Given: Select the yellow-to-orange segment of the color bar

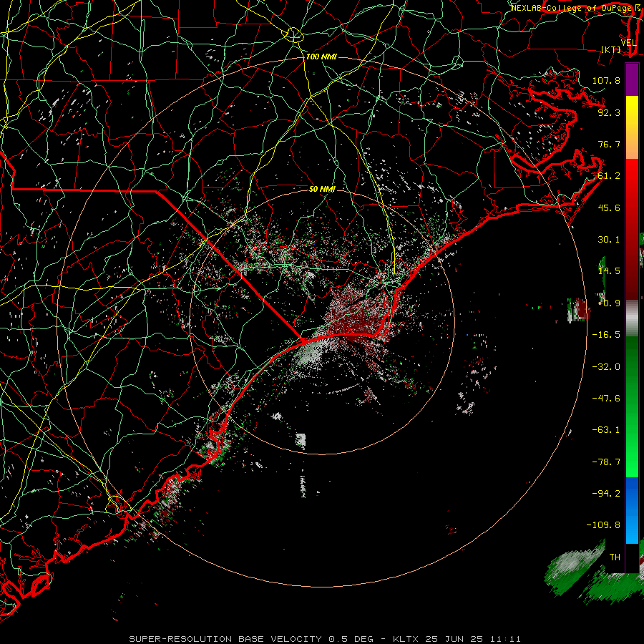Looking at the screenshot, I should pyautogui.click(x=632, y=127).
